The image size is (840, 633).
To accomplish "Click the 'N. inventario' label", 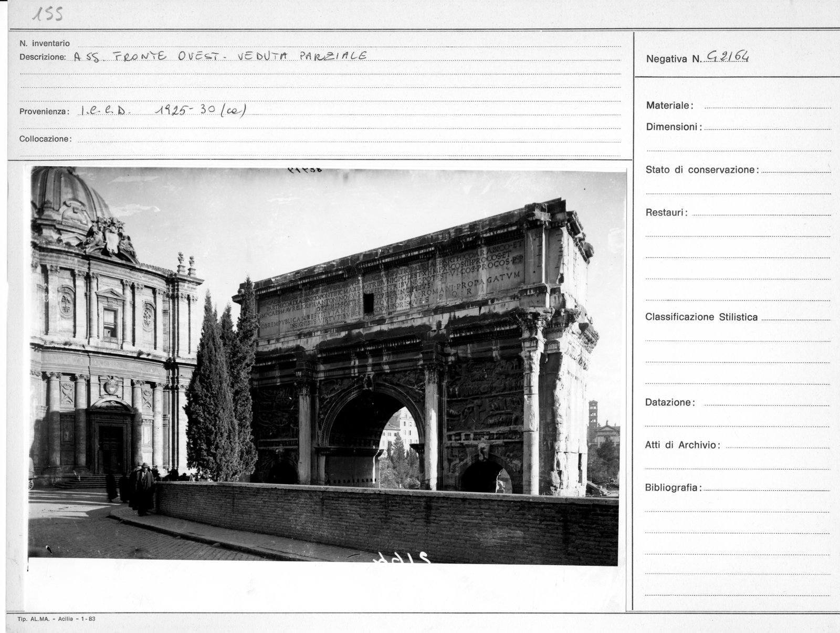I will tap(45, 44).
